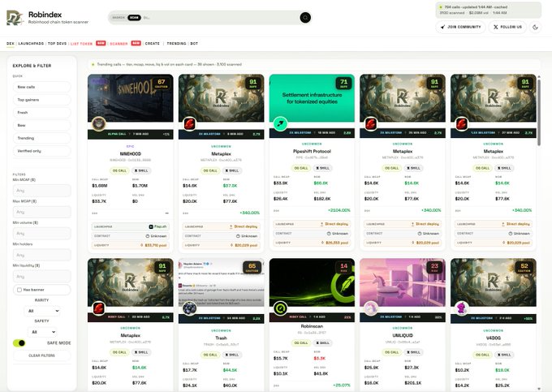Click SHILL on the Pipeshift Protocol card

[x=323, y=168]
